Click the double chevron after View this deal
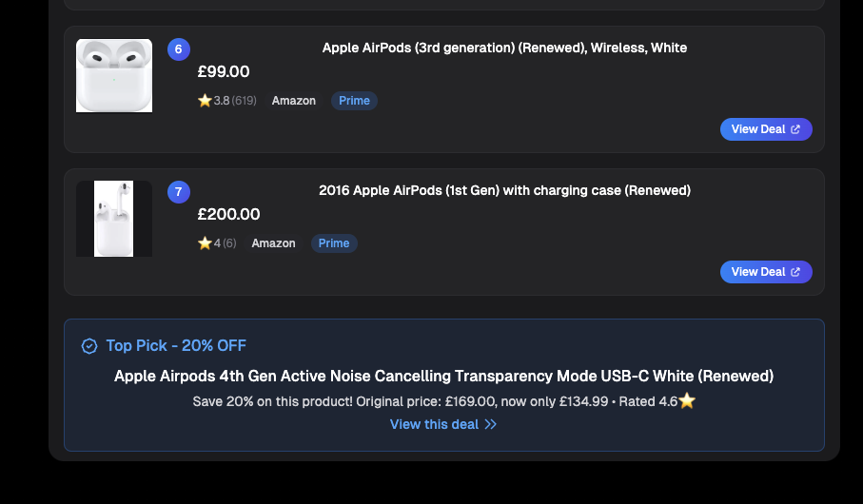This screenshot has width=863, height=504. point(491,424)
